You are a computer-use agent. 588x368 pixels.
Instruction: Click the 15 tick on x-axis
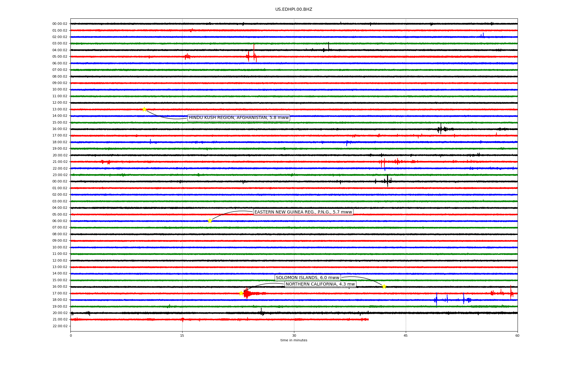tap(182, 335)
